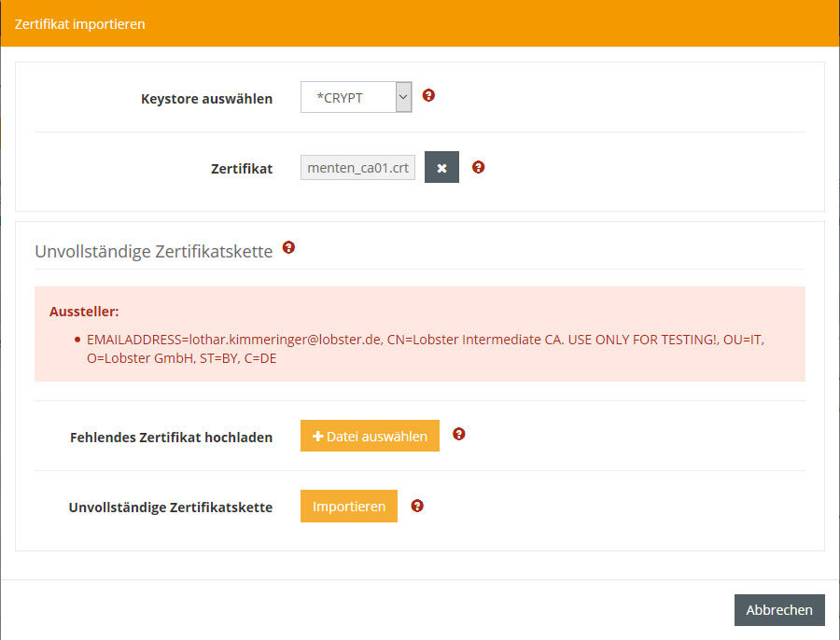
Task: Click the Fehlendes Zertifikat hochladen label
Action: point(171,437)
